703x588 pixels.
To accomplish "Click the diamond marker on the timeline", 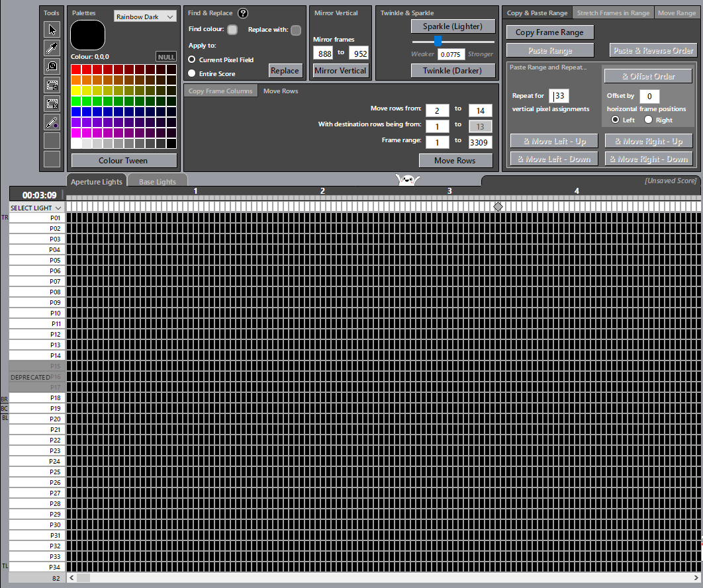I will tap(498, 207).
